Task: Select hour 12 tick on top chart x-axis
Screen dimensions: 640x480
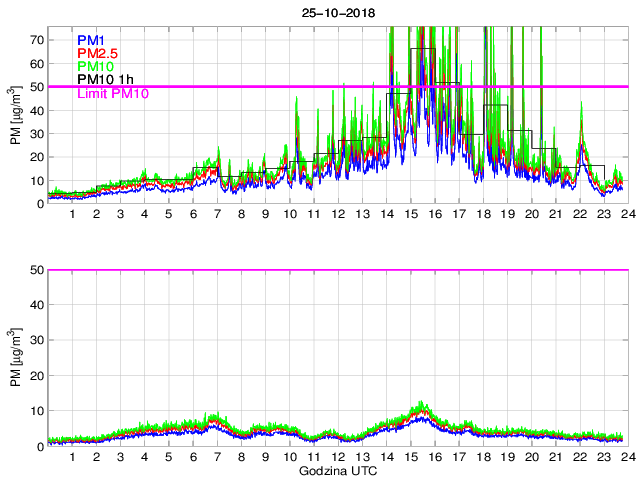Action: click(338, 214)
